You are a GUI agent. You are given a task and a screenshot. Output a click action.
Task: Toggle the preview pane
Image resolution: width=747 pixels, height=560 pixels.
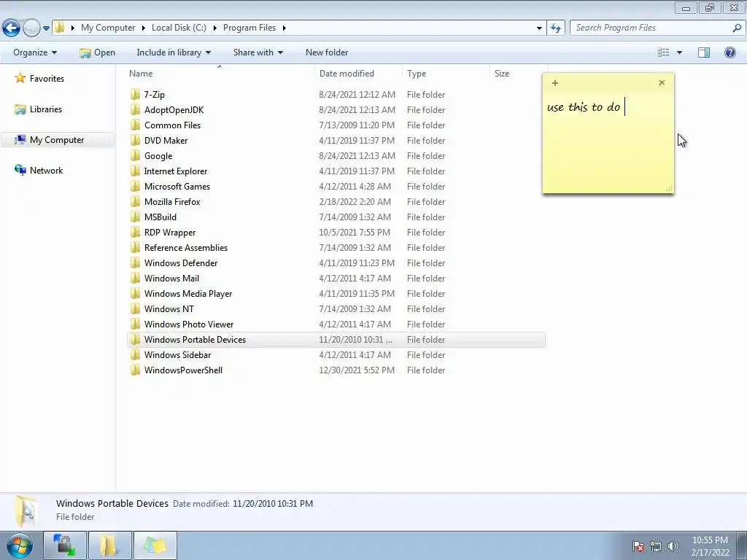(704, 52)
